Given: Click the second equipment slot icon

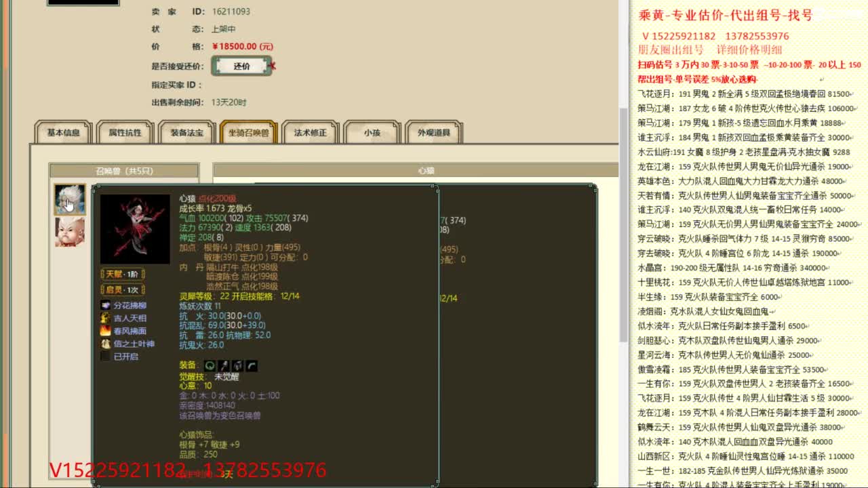Looking at the screenshot, I should [224, 366].
